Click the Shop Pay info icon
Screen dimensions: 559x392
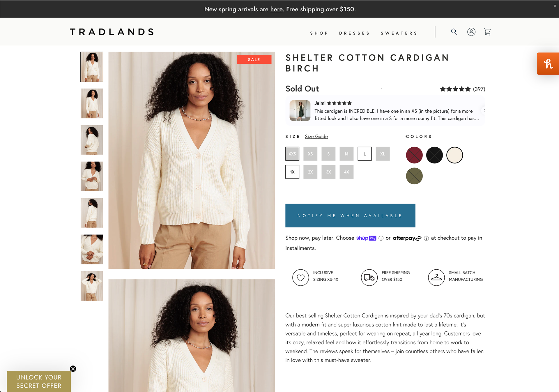[x=381, y=238]
